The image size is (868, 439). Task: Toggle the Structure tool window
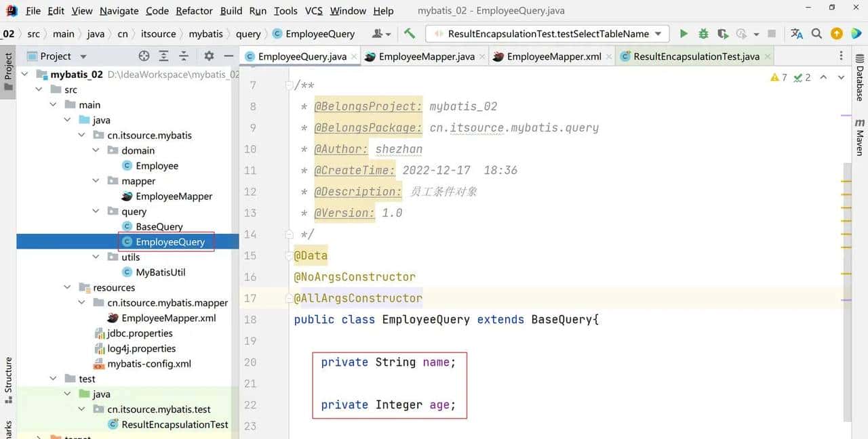pyautogui.click(x=9, y=379)
